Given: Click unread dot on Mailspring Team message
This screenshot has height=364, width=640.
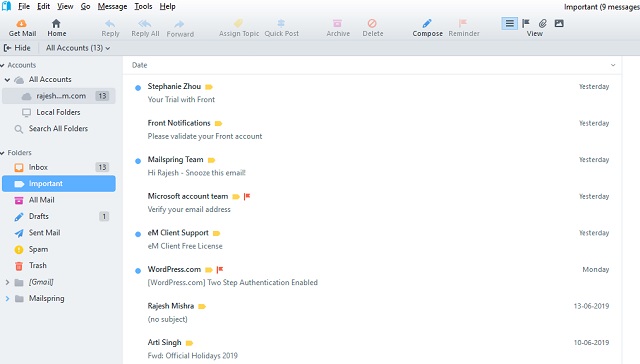Looking at the screenshot, I should click(x=138, y=161).
